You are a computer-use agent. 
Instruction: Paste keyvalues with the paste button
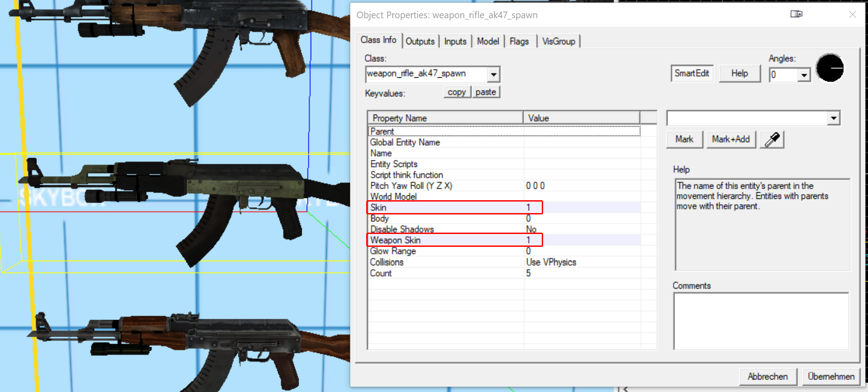(485, 92)
